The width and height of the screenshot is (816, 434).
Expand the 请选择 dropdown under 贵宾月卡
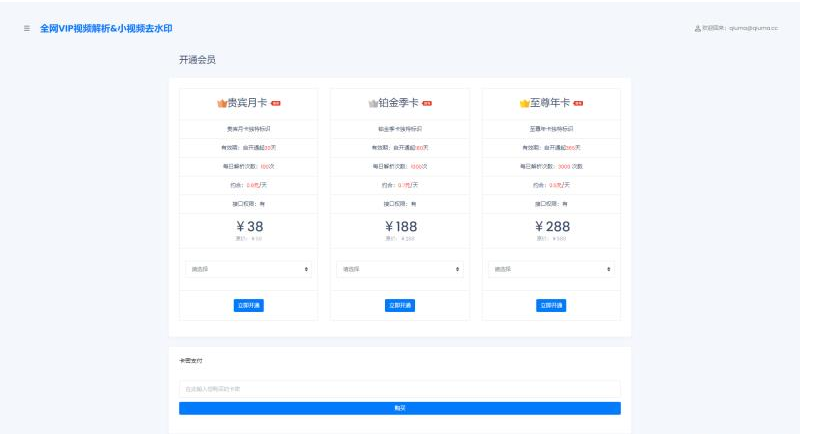(x=248, y=269)
